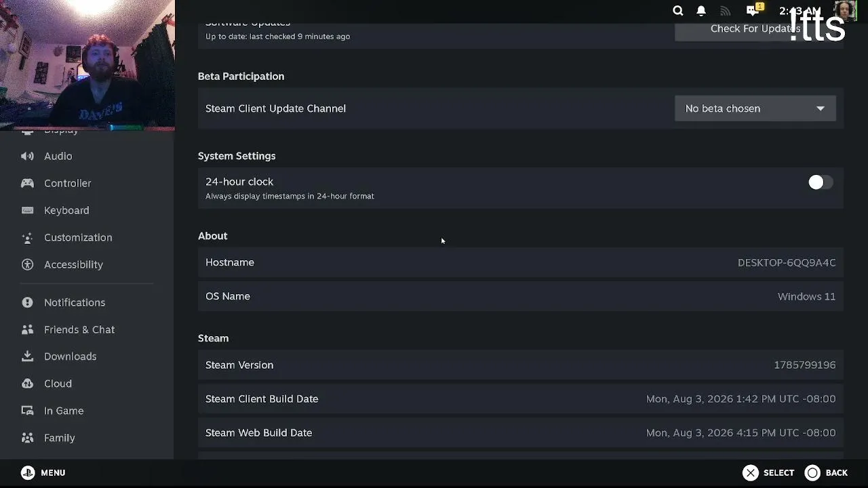Go to Keyboard settings via its icon

[27, 210]
